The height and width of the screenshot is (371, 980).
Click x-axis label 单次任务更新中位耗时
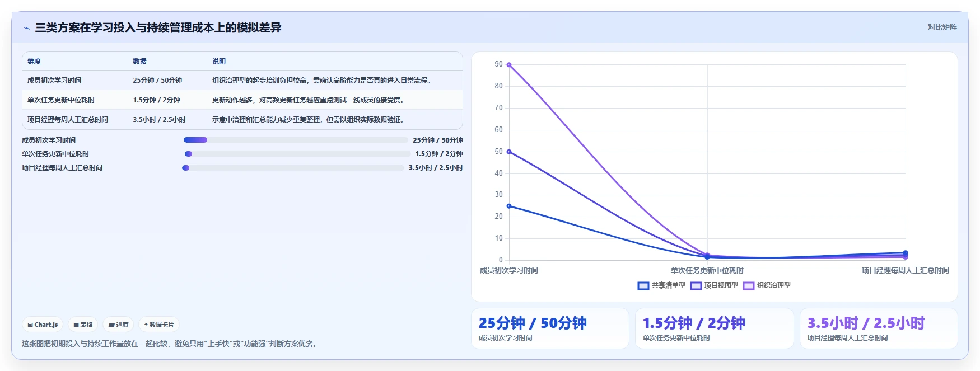pyautogui.click(x=707, y=270)
